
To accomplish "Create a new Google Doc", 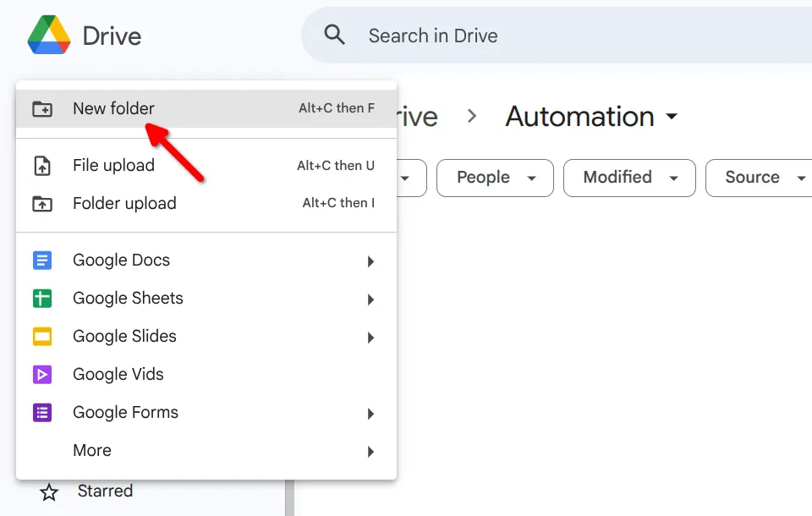I will point(121,260).
